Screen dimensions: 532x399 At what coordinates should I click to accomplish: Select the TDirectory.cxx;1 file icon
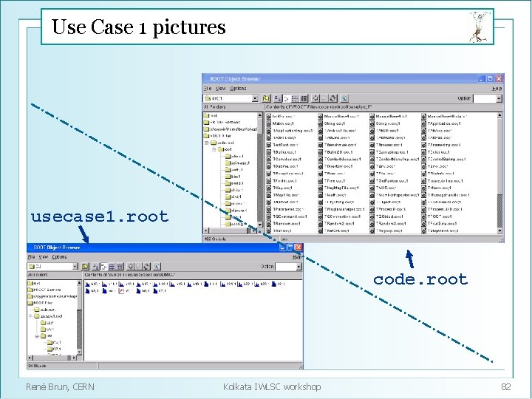click(x=320, y=166)
